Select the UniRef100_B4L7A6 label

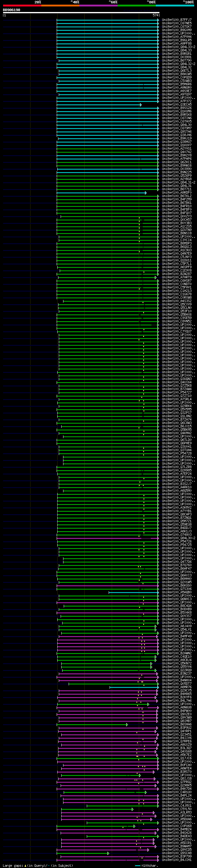[x=177, y=701]
